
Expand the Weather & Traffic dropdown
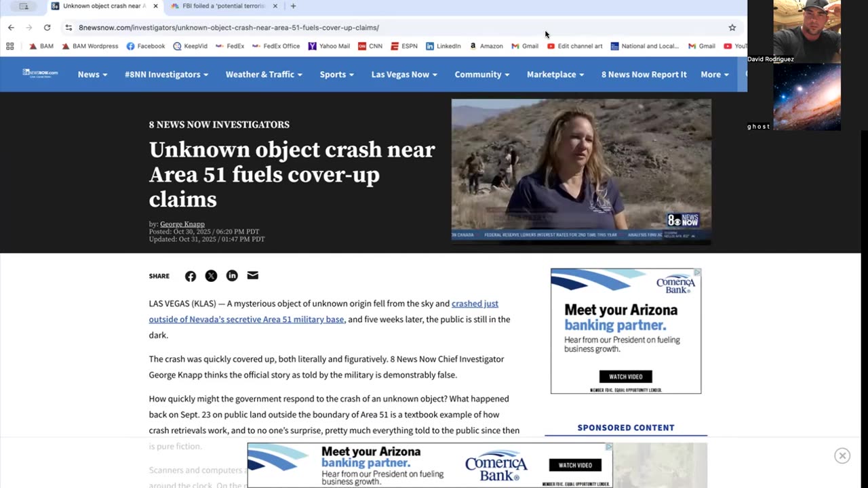[x=264, y=75]
